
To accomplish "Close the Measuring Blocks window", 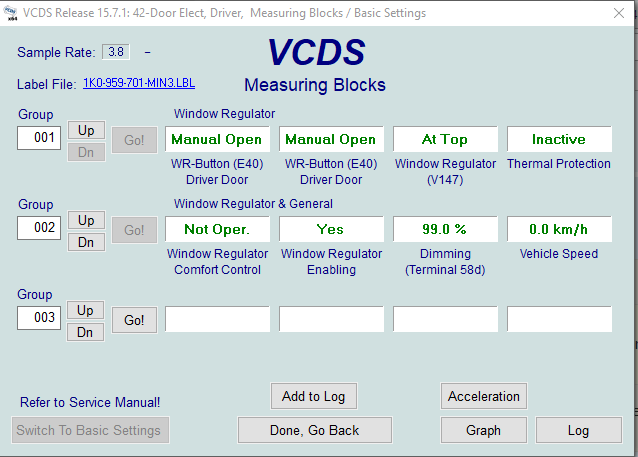I will [x=619, y=13].
